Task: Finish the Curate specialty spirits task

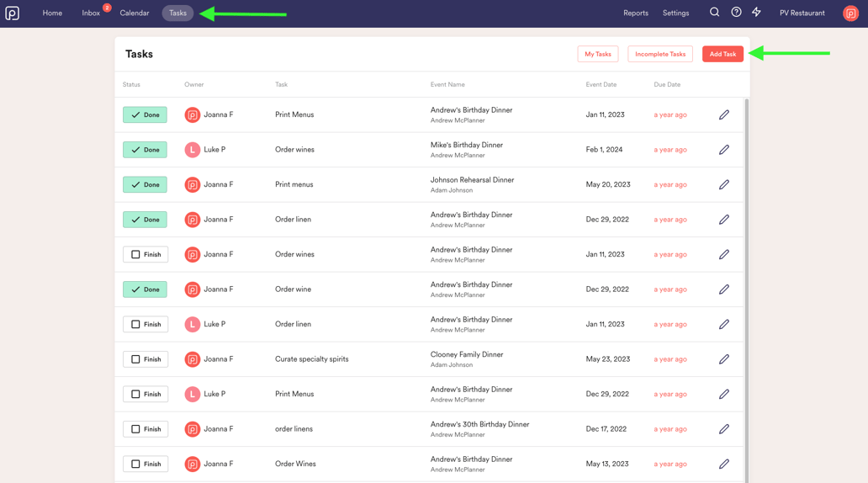Action: click(146, 359)
